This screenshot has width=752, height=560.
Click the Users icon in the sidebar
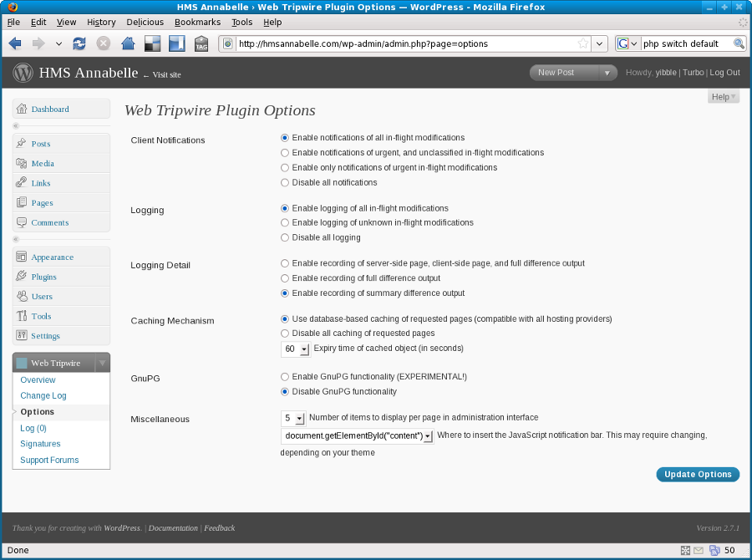[21, 296]
